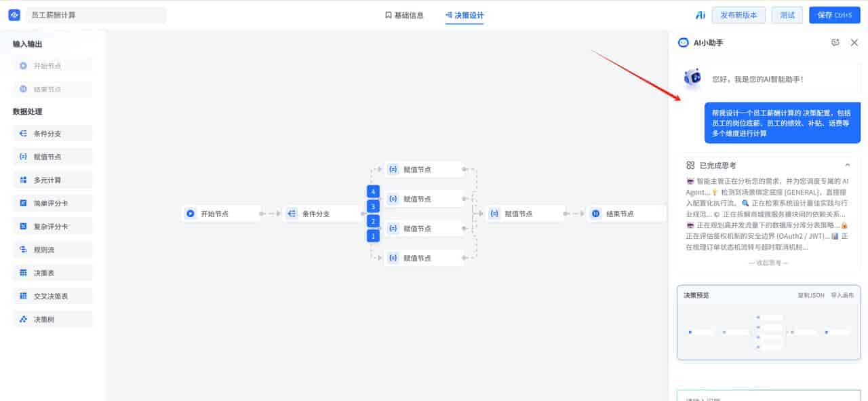Switch to the 基础信息 tab

point(404,15)
